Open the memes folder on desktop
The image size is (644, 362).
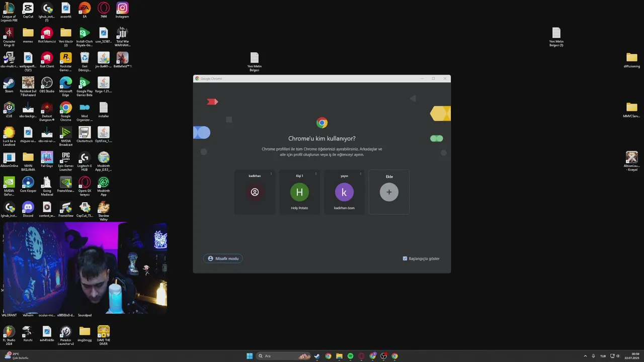(28, 35)
